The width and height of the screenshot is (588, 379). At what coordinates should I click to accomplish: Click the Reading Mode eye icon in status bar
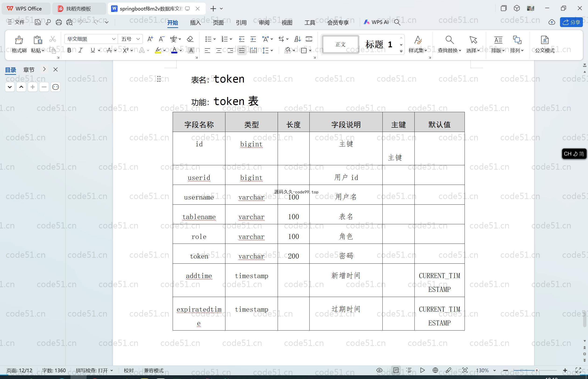pos(379,370)
